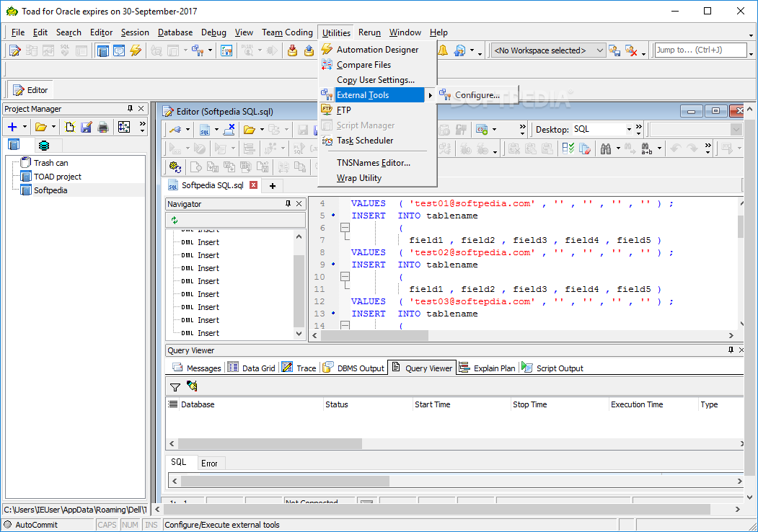This screenshot has height=532, width=758.
Task: Open the Team Coding menu
Action: (x=287, y=32)
